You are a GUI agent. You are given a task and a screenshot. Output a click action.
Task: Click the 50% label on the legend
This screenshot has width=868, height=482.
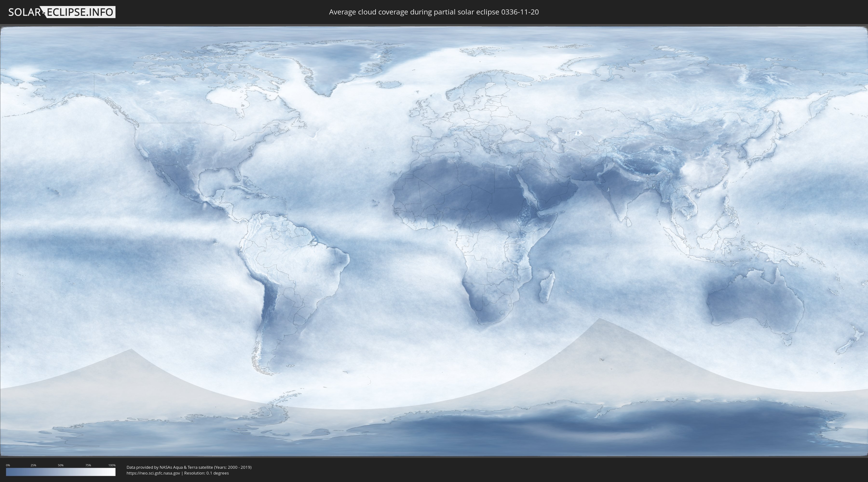click(61, 465)
